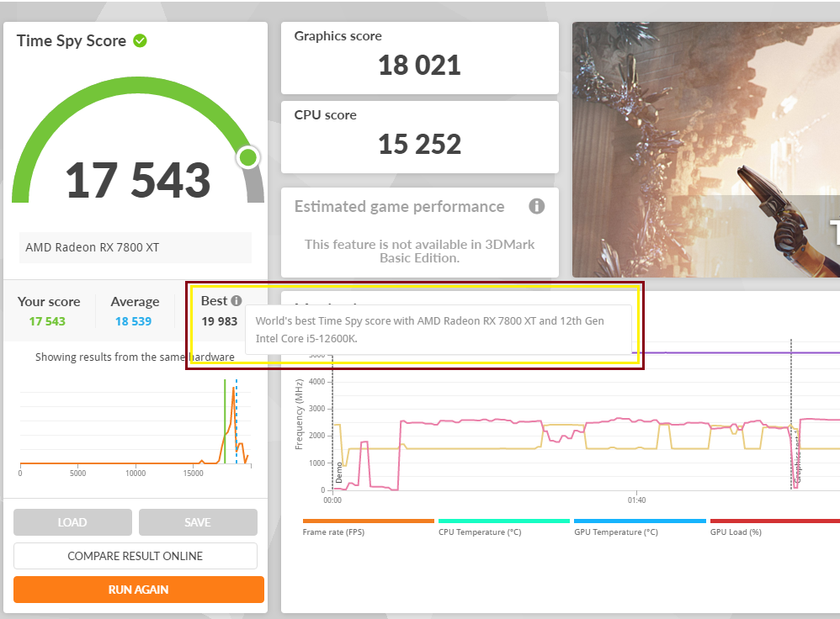Click the Graphics score panel
840x619 pixels.
coord(419,58)
